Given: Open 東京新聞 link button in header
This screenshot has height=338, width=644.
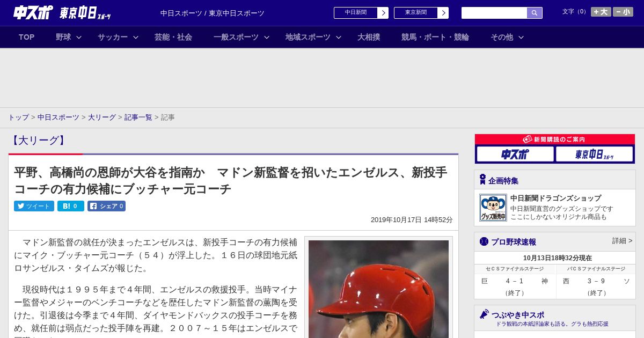Looking at the screenshot, I should (x=415, y=13).
